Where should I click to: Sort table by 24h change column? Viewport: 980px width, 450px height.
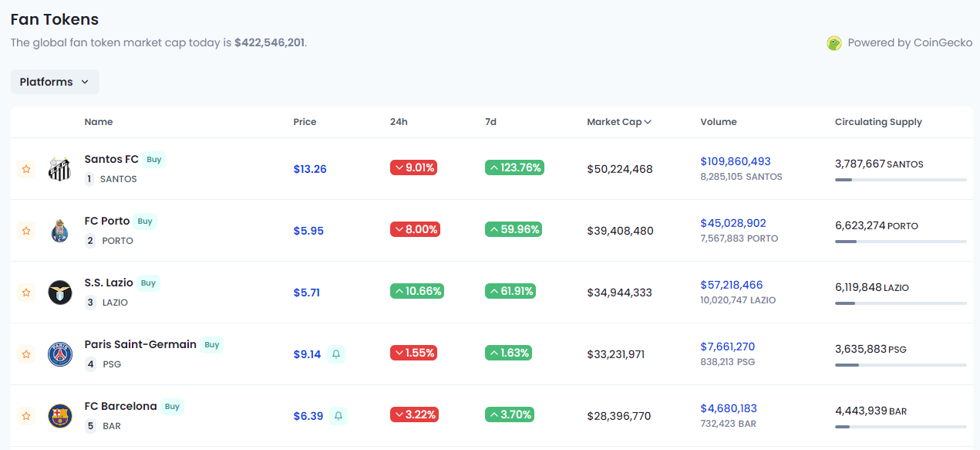point(399,122)
